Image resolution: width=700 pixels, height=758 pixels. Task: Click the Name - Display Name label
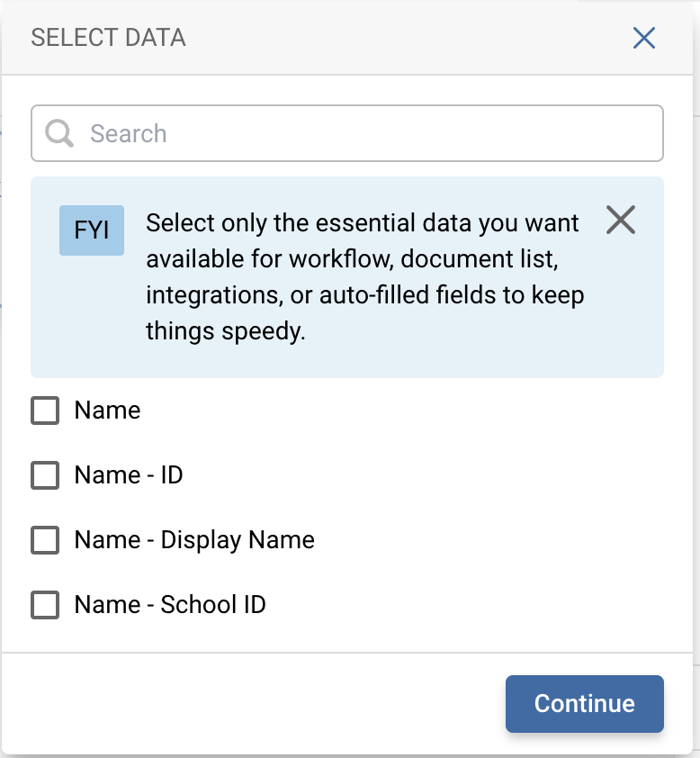pos(193,540)
